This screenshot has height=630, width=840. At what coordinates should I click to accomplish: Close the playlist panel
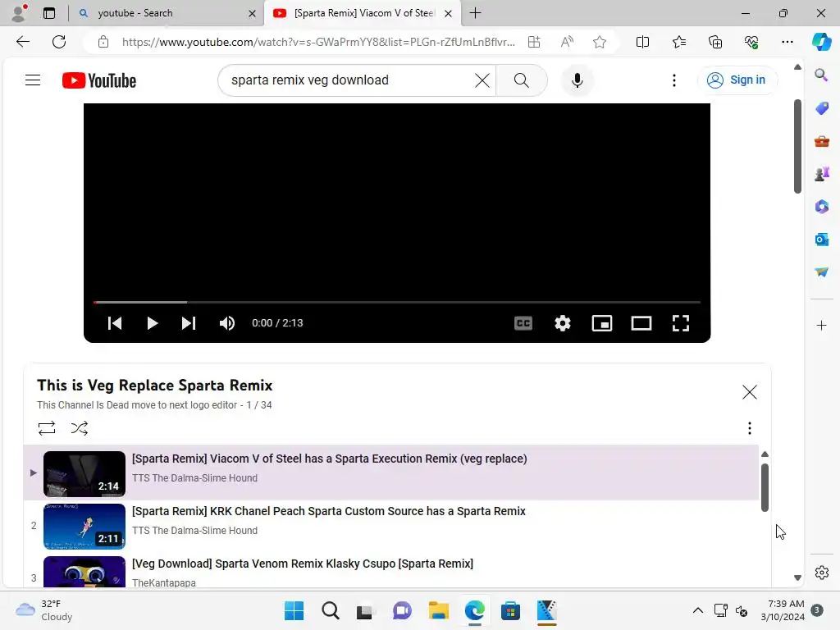(750, 392)
